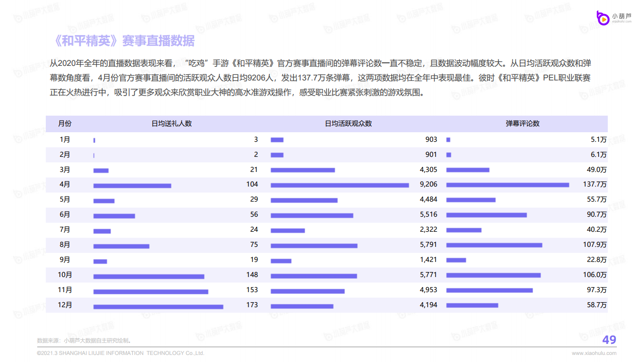Select the 月份 column header
Viewport: 644px width, 362px height.
(65, 124)
